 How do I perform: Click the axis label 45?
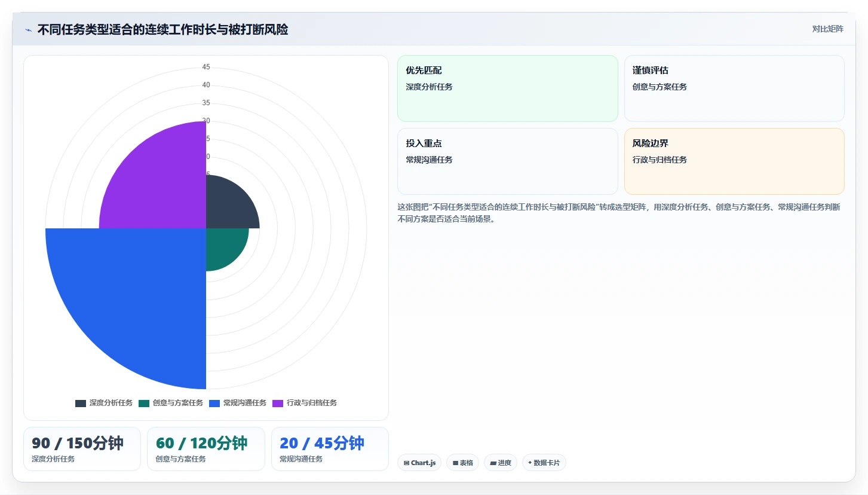point(206,67)
